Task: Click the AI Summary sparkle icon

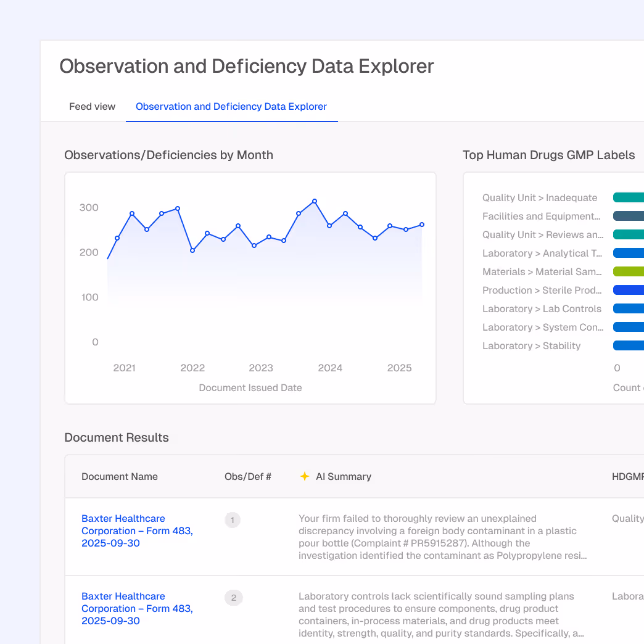Action: click(305, 476)
